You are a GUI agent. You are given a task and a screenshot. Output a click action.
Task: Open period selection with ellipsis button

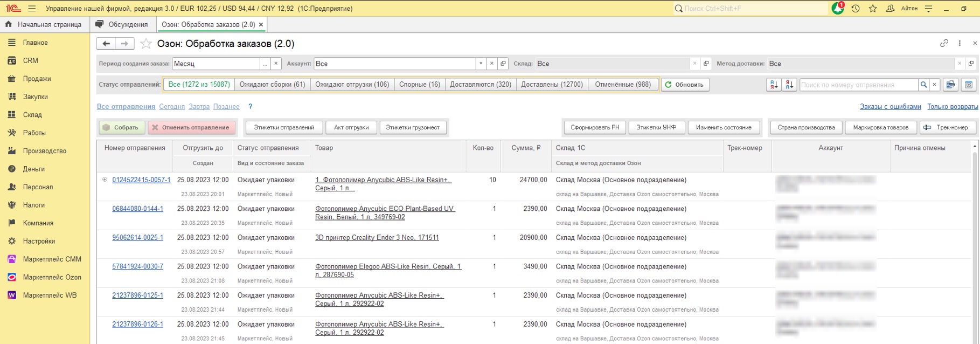265,64
